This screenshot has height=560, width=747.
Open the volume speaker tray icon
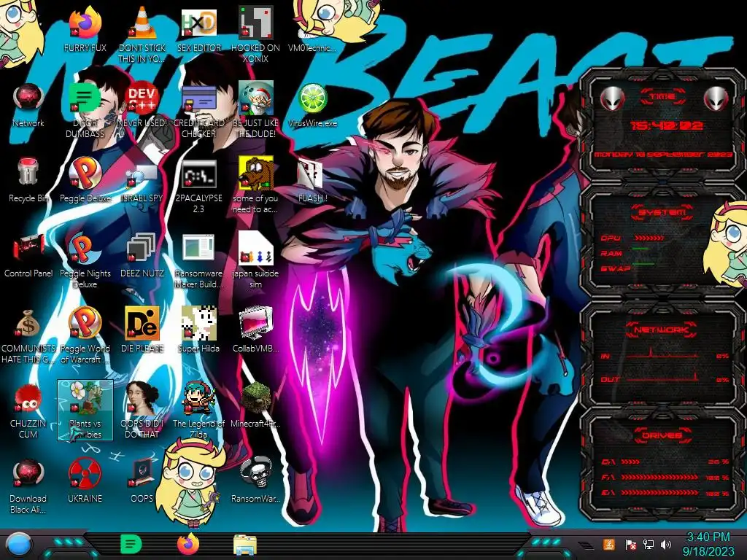click(666, 545)
